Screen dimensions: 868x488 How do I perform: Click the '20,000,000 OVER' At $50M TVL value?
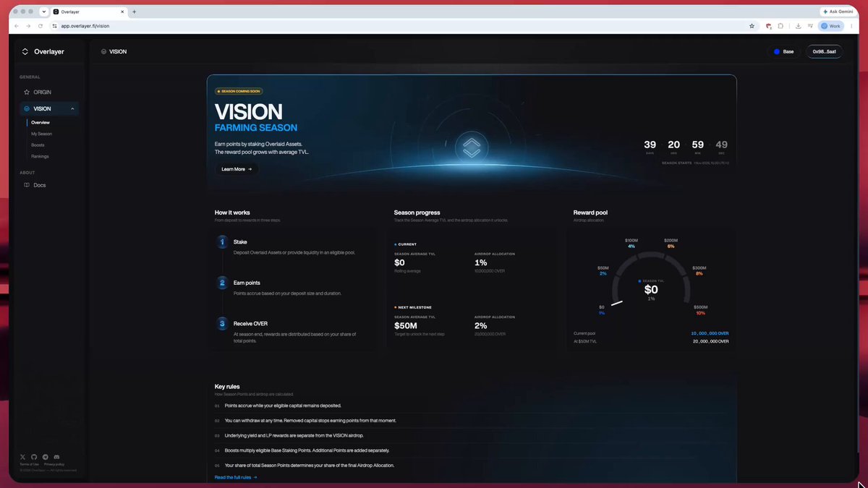[710, 341]
